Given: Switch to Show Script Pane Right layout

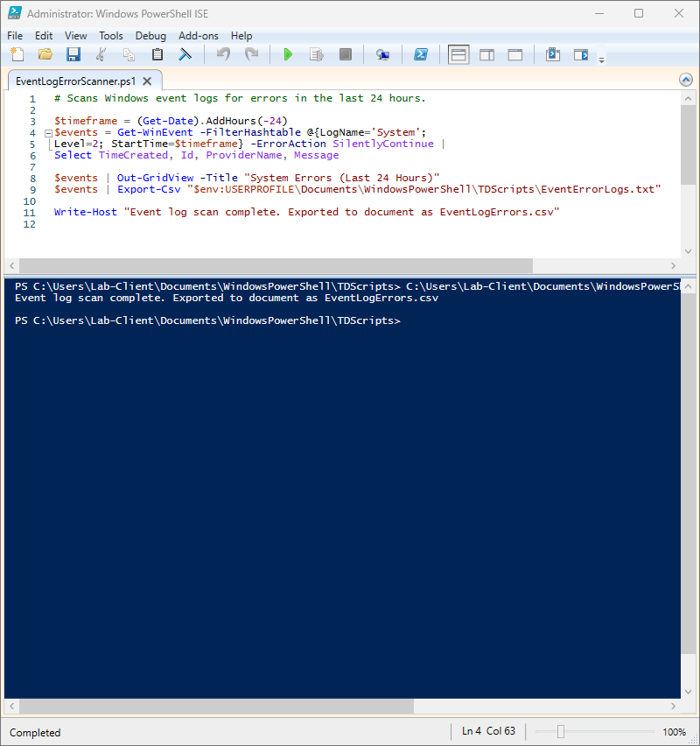Looking at the screenshot, I should pyautogui.click(x=486, y=54).
